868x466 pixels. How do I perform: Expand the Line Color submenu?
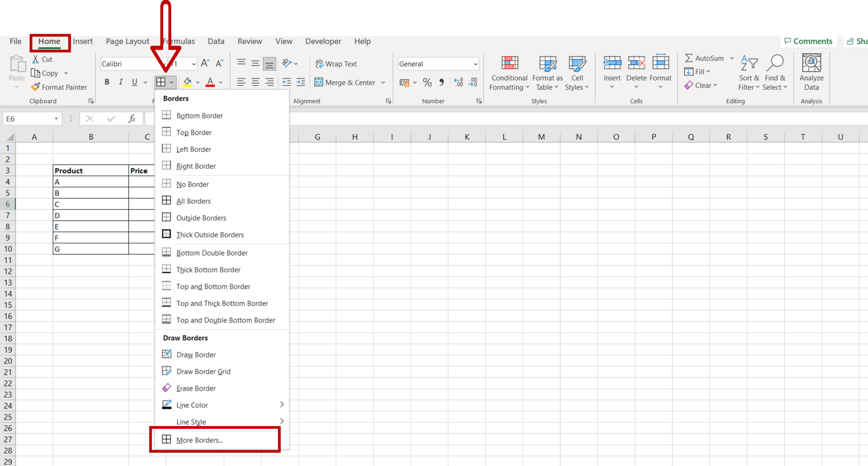pyautogui.click(x=281, y=405)
